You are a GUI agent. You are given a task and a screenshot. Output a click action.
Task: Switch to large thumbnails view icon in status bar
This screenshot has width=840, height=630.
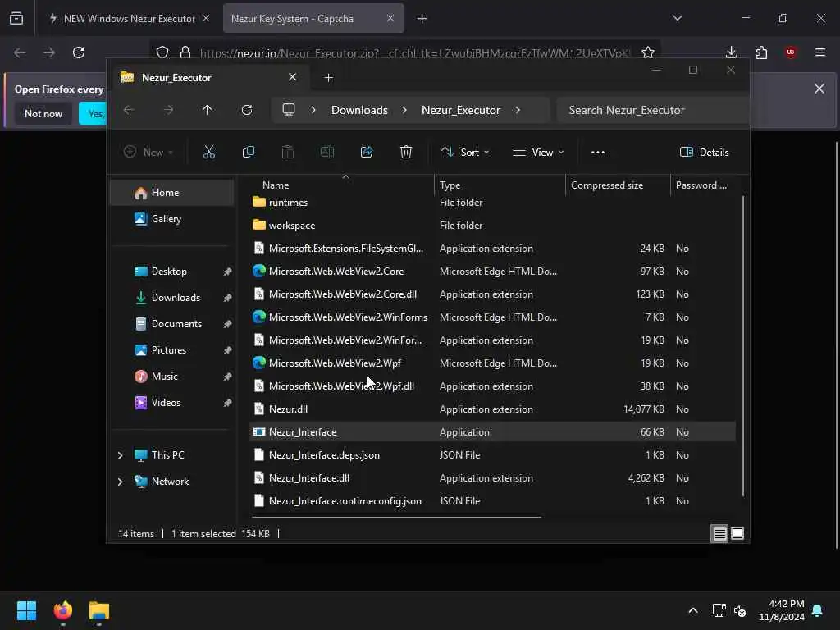pyautogui.click(x=737, y=533)
